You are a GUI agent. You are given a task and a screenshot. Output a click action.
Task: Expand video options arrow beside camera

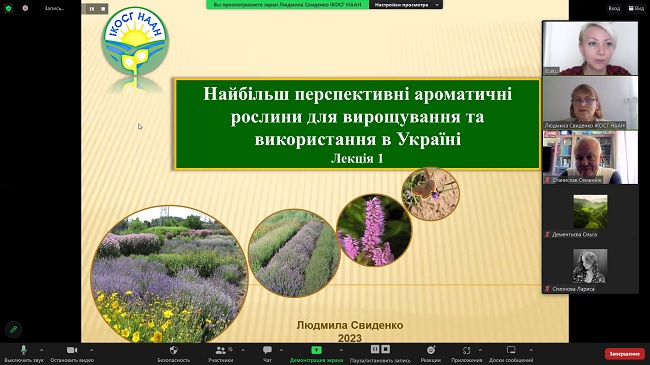[91, 350]
